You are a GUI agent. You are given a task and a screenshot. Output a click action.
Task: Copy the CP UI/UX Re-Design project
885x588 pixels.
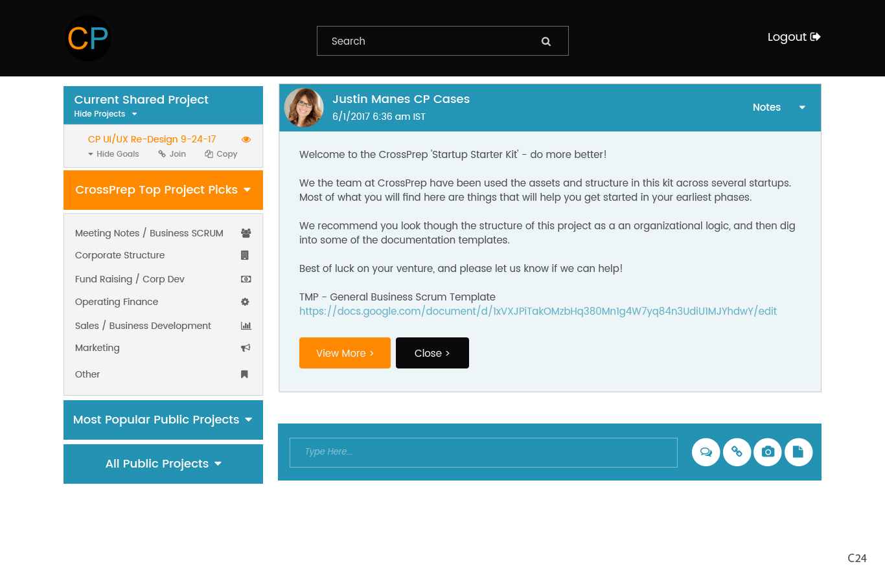tap(221, 154)
